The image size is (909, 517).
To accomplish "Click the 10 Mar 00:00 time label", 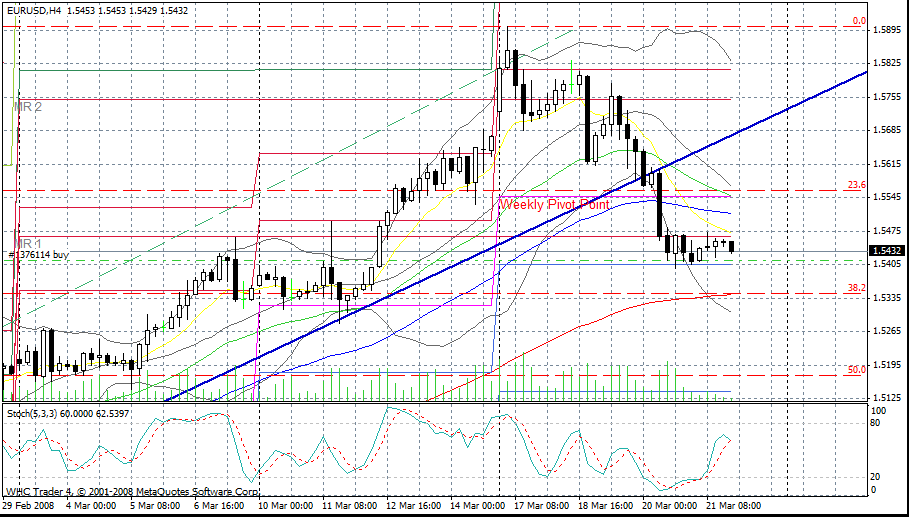I will [x=284, y=506].
